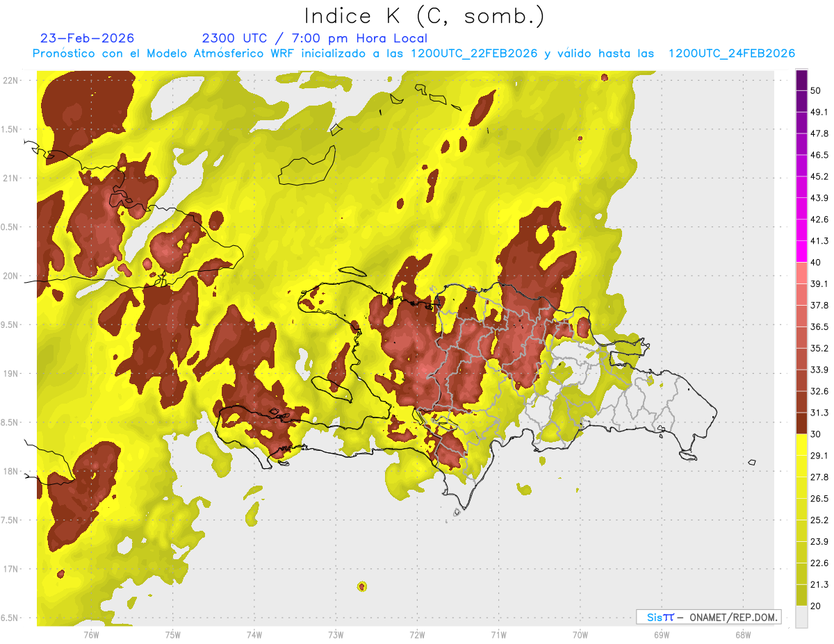Click the "8.5N" latitude label
Image resolution: width=834 pixels, height=644 pixels.
10,422
